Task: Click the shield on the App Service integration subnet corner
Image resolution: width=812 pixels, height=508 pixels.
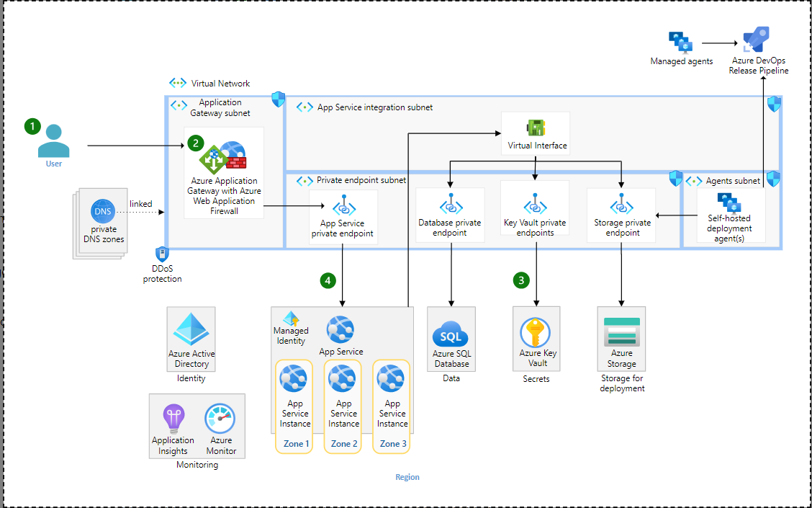Action: 774,104
